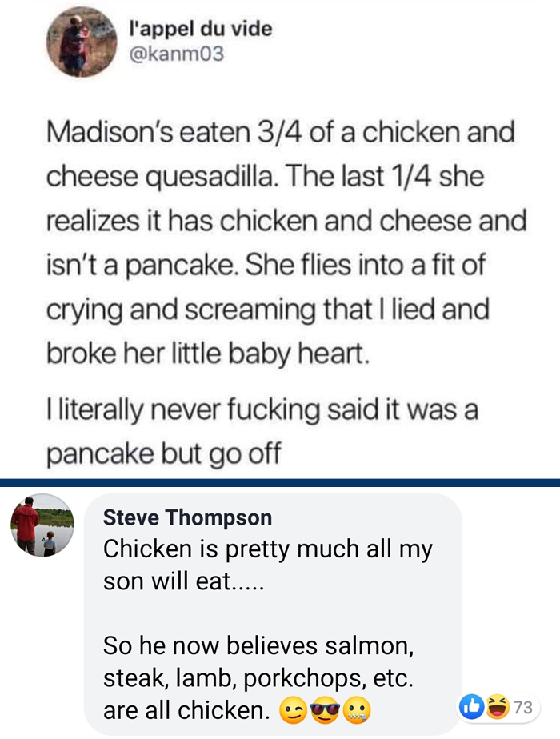Click the "Chicken is pretty much all" comment line

click(268, 549)
